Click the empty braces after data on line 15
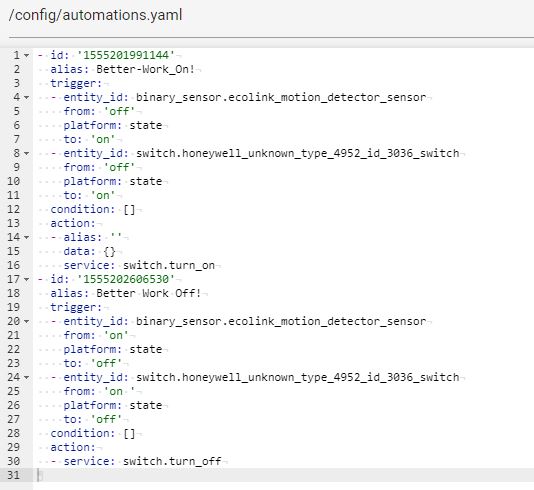The height and width of the screenshot is (490, 534). pyautogui.click(x=109, y=251)
